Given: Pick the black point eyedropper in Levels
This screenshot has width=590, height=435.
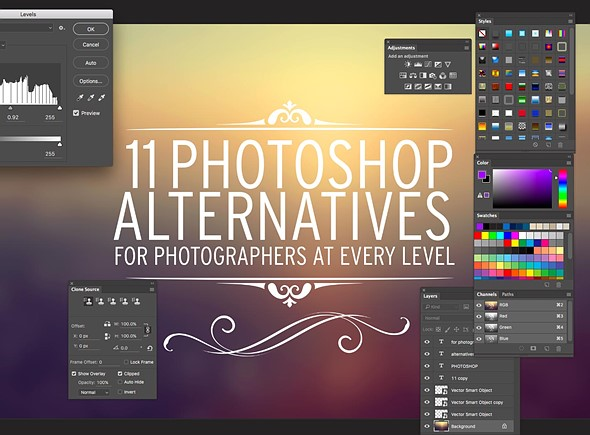Looking at the screenshot, I should pos(80,98).
